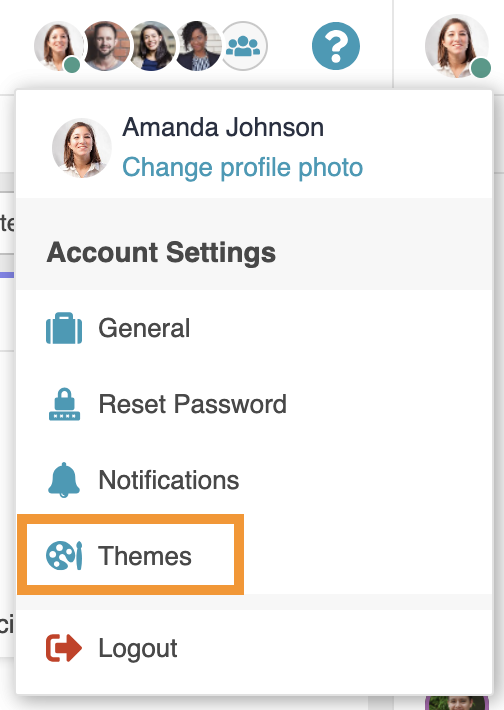Select the woman in blazer avatar
This screenshot has height=710, width=504.
(197, 46)
